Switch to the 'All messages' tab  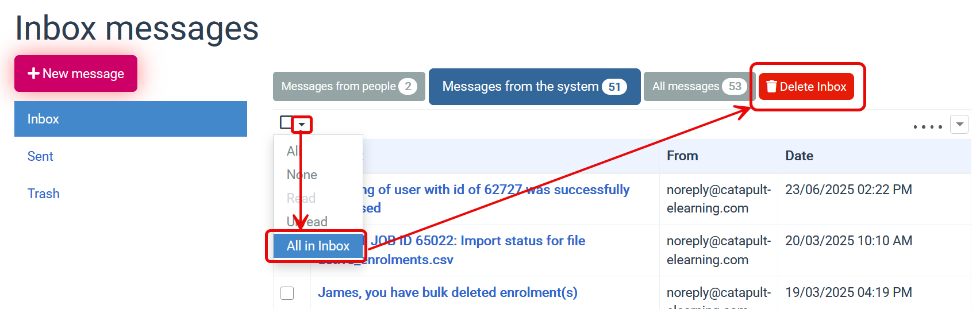click(x=698, y=87)
